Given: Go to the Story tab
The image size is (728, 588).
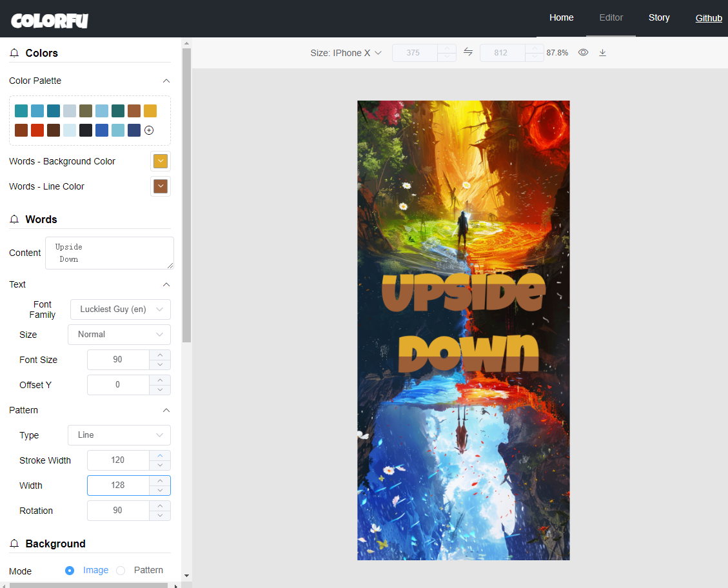Looking at the screenshot, I should pyautogui.click(x=659, y=17).
